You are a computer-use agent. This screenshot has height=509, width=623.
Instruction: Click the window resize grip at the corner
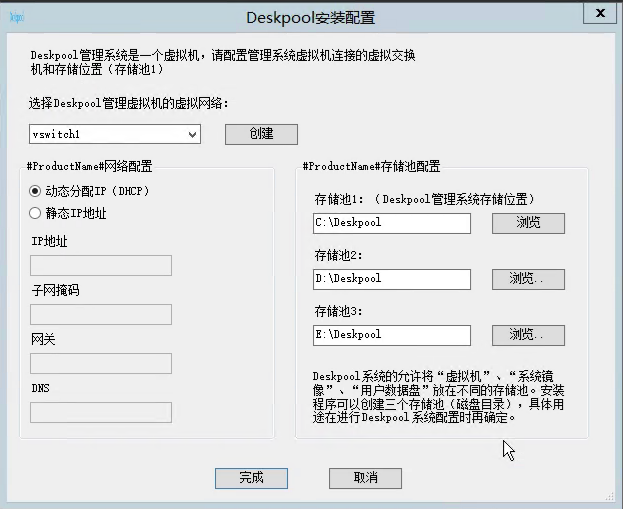(609, 496)
